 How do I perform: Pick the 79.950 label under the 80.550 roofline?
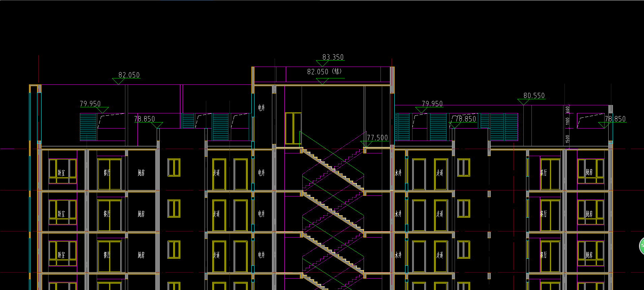click(432, 104)
